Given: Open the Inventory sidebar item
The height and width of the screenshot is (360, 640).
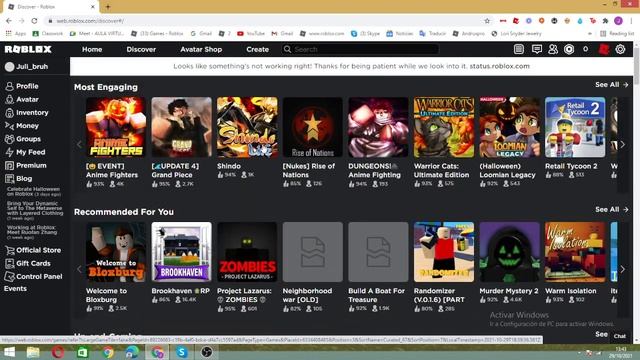Looking at the screenshot, I should (27, 113).
